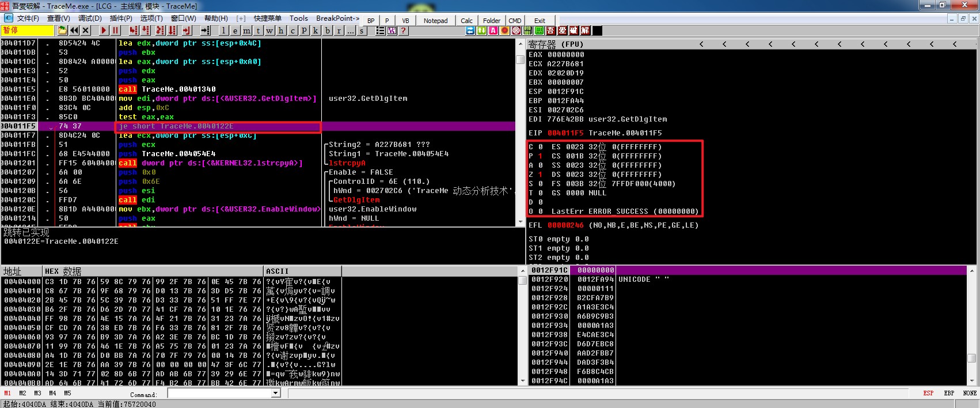
Task: Show threads using the 't' icon
Action: (x=258, y=31)
